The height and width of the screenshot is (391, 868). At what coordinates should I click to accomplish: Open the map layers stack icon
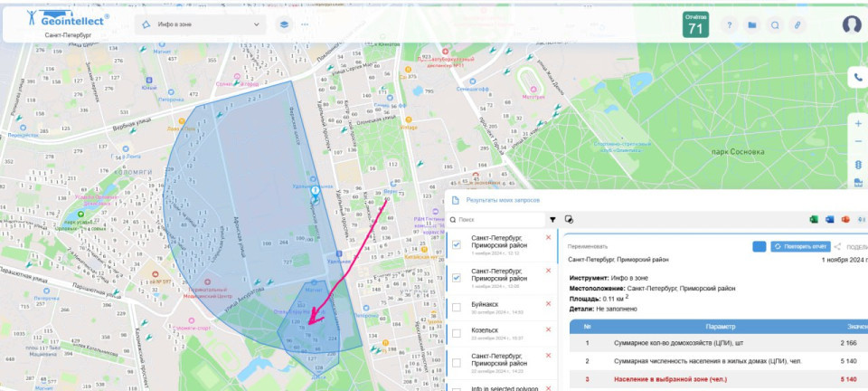(x=283, y=24)
